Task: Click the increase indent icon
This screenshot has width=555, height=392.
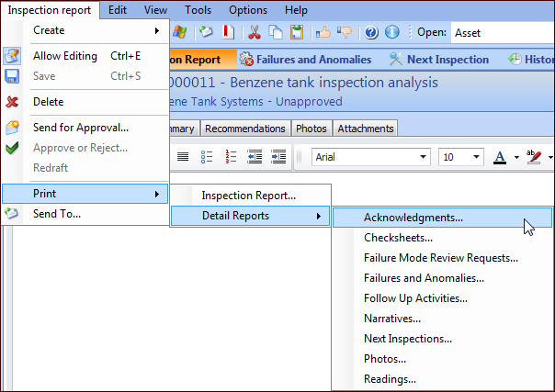Action: (x=278, y=157)
